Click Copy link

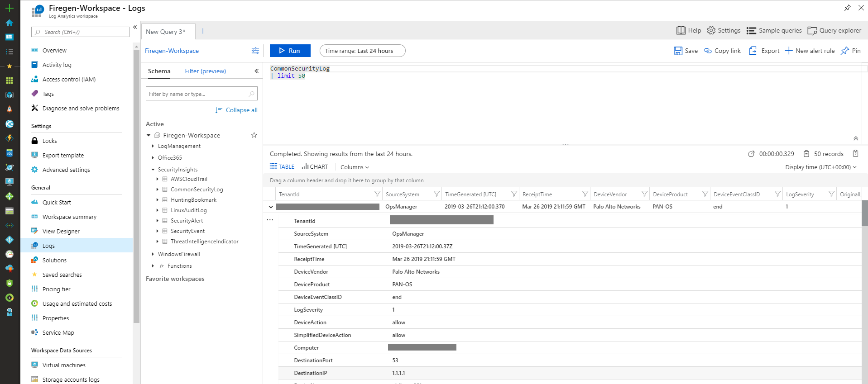(723, 51)
